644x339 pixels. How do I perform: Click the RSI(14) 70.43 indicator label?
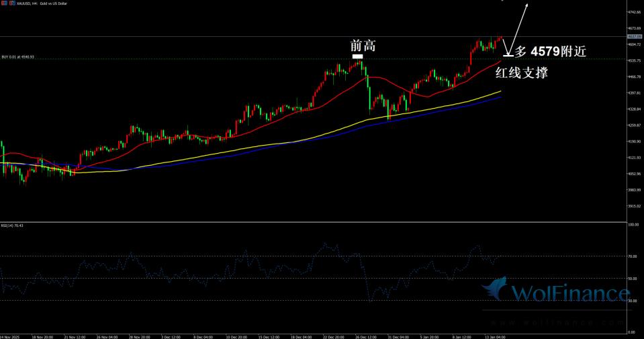click(x=13, y=226)
